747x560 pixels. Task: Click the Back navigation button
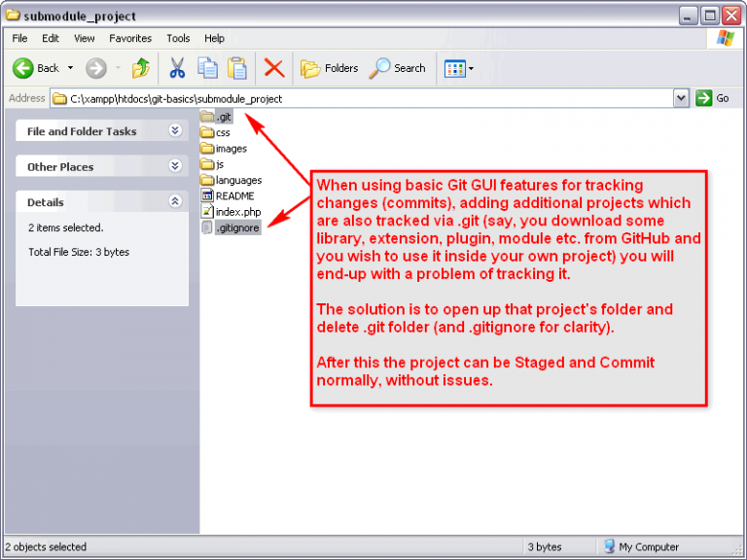point(37,68)
